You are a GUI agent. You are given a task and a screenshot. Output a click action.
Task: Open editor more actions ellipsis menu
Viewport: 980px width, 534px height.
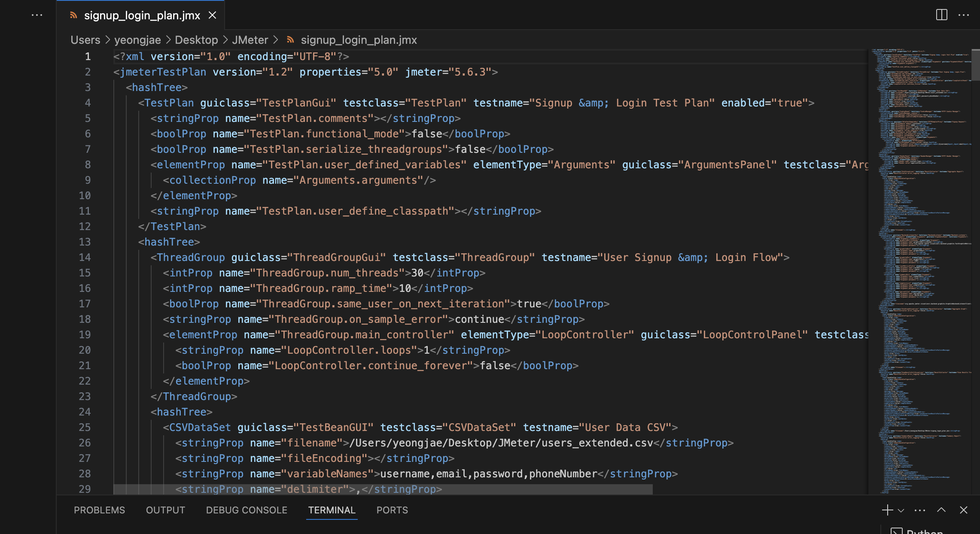click(x=964, y=15)
